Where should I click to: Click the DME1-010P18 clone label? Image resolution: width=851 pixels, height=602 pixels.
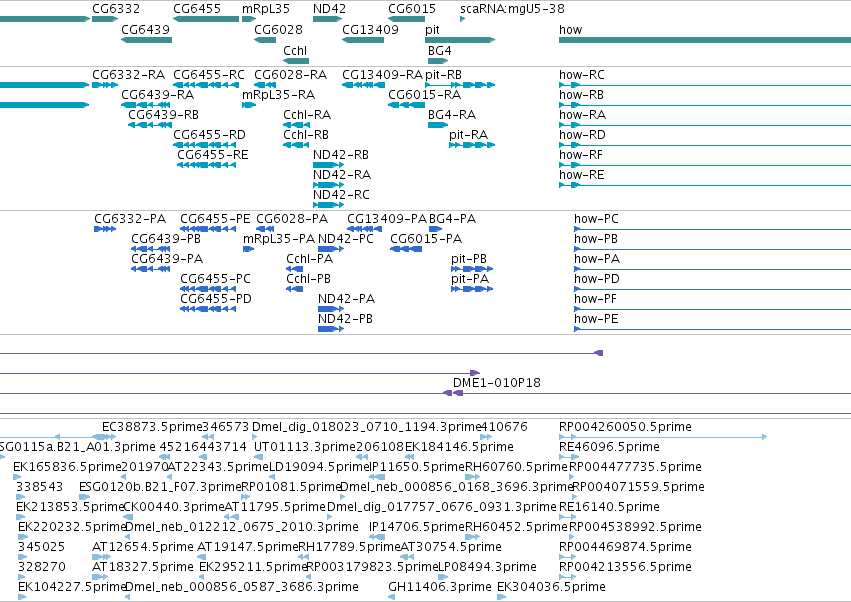click(497, 383)
